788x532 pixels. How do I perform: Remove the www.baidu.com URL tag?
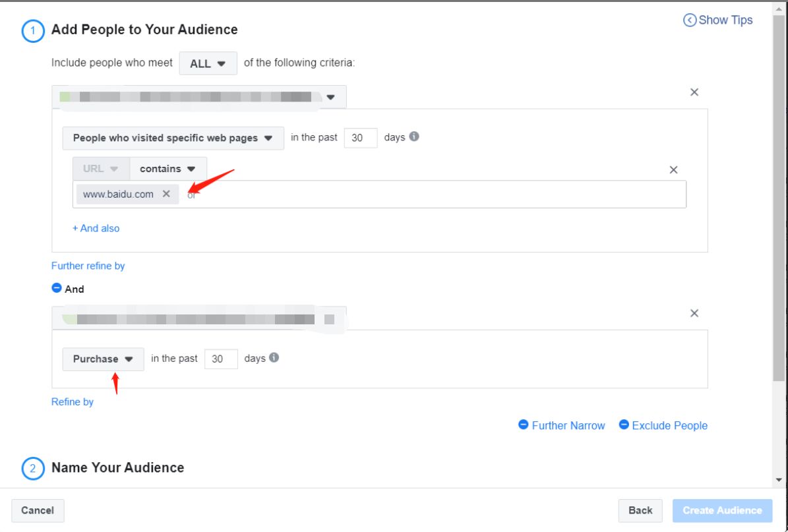(165, 194)
